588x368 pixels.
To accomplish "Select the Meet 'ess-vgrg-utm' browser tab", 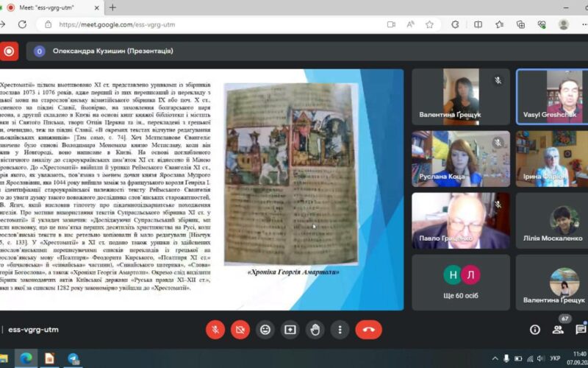I will pyautogui.click(x=51, y=7).
